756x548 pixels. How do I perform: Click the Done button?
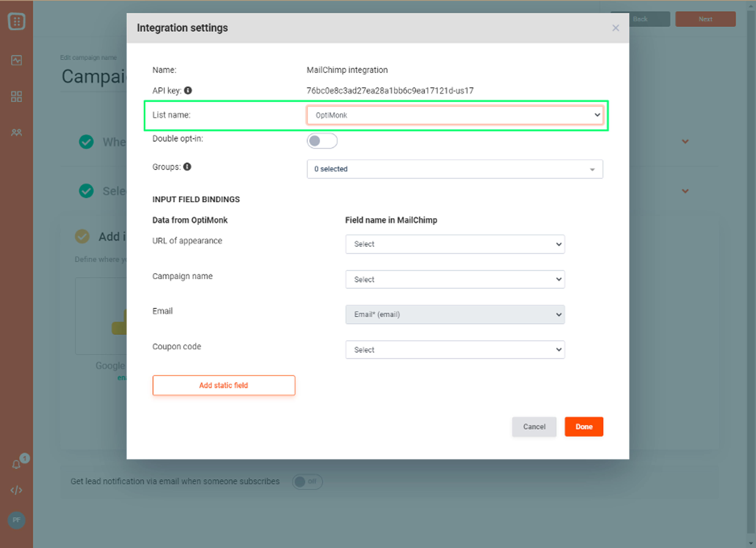pyautogui.click(x=584, y=427)
